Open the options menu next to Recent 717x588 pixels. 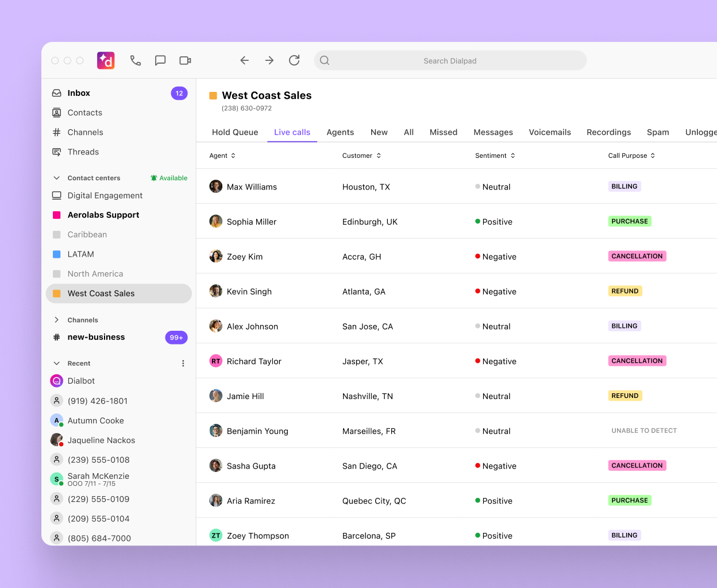tap(183, 363)
